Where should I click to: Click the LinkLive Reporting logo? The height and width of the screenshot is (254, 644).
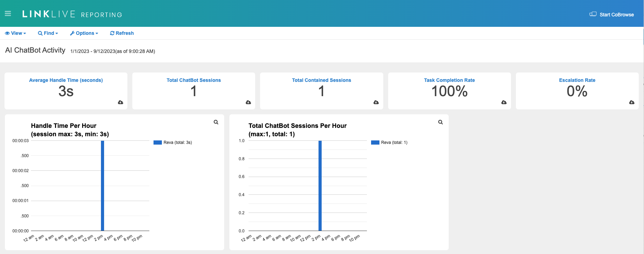tap(72, 14)
